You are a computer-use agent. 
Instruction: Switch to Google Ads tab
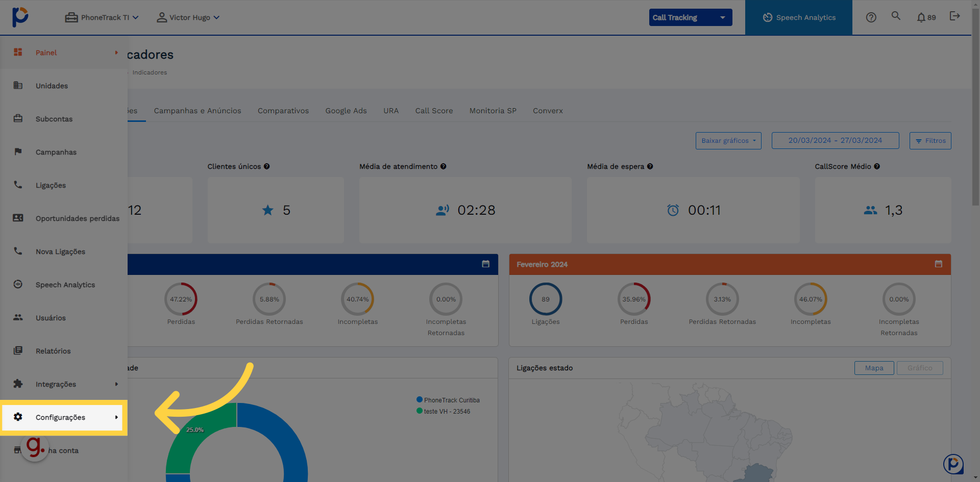(x=346, y=111)
